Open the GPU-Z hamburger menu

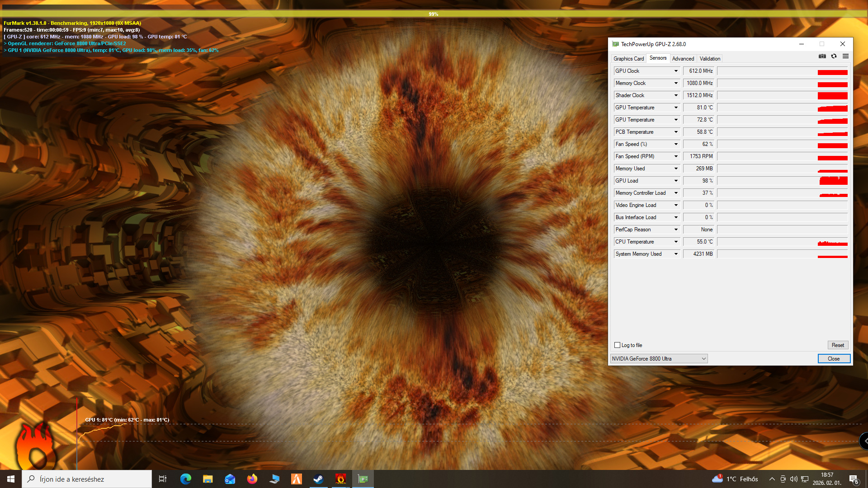845,56
